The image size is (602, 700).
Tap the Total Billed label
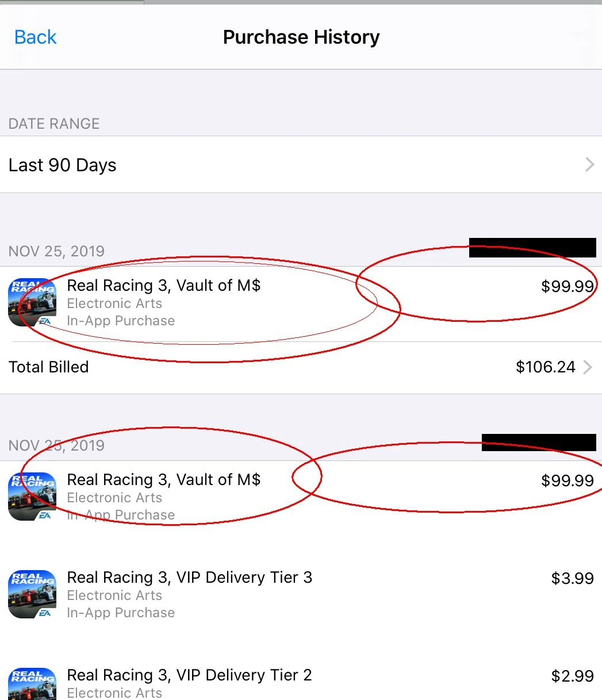coord(49,367)
